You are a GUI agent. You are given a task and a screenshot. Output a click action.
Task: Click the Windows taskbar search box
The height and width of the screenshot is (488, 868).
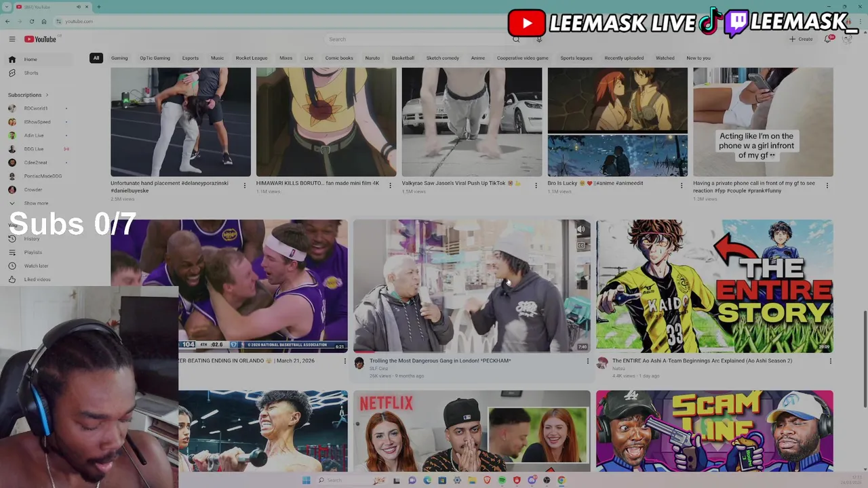pyautogui.click(x=353, y=481)
